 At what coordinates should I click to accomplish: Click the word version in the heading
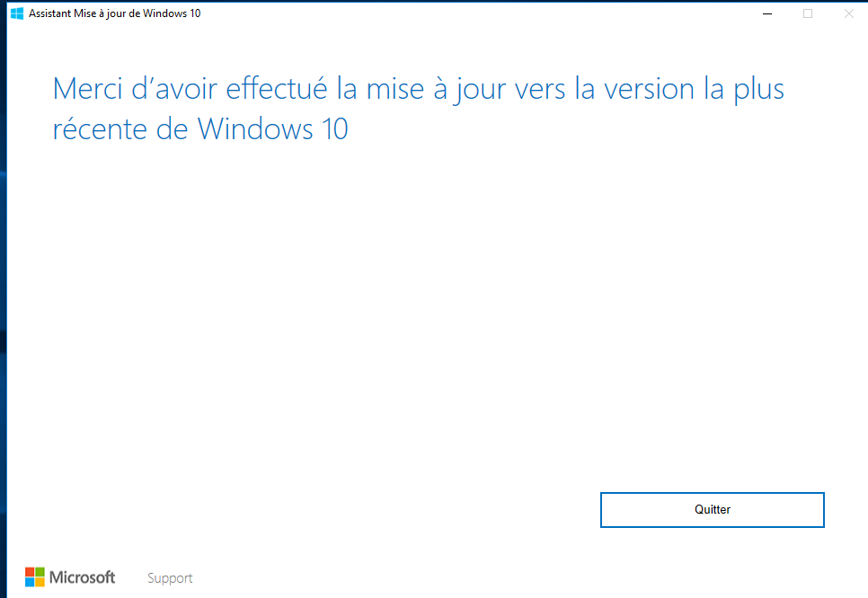[649, 90]
